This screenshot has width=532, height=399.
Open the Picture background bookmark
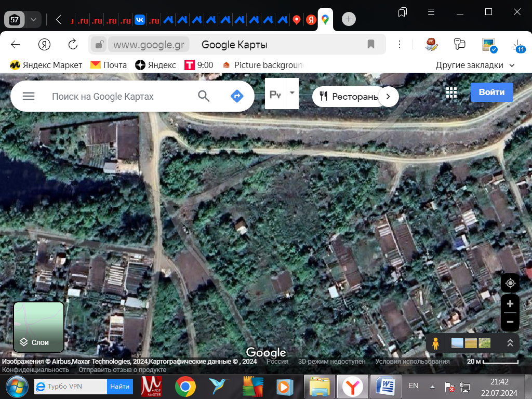pyautogui.click(x=263, y=65)
